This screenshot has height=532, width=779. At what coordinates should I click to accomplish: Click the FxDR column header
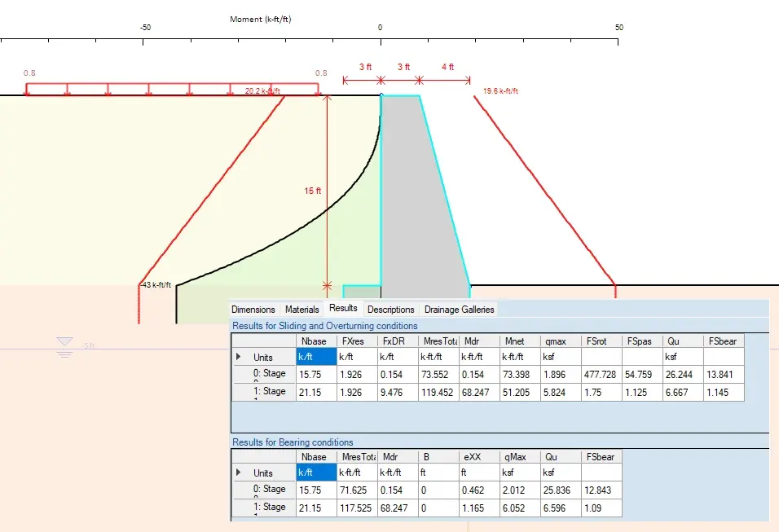[398, 341]
